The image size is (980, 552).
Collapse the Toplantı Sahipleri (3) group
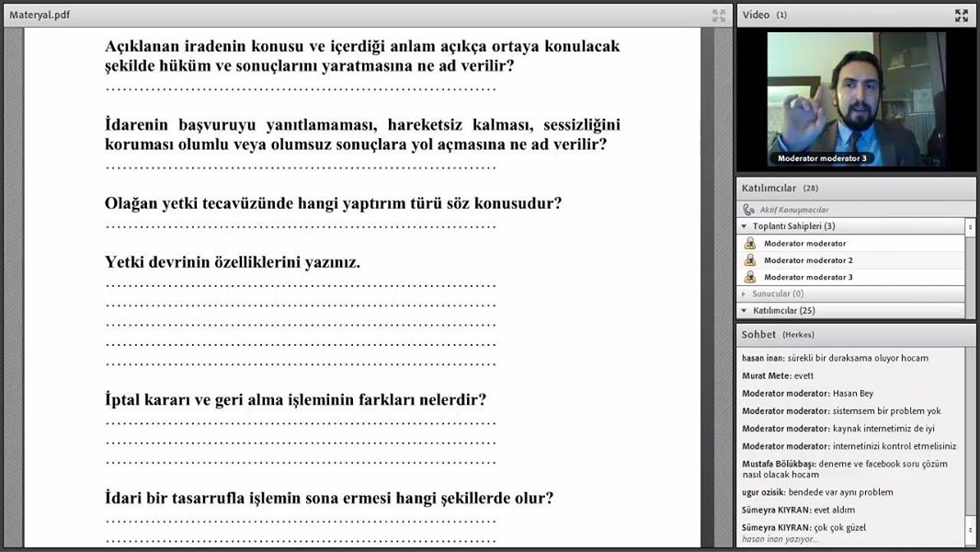(744, 226)
